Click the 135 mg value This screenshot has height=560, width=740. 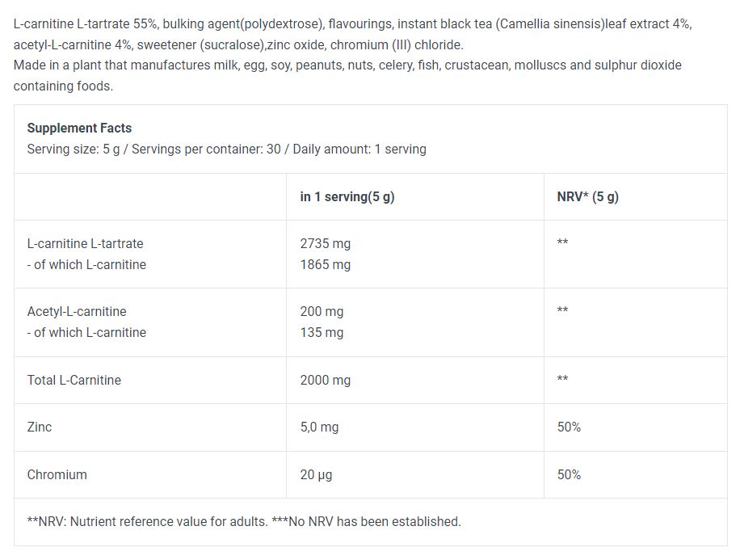click(x=322, y=332)
